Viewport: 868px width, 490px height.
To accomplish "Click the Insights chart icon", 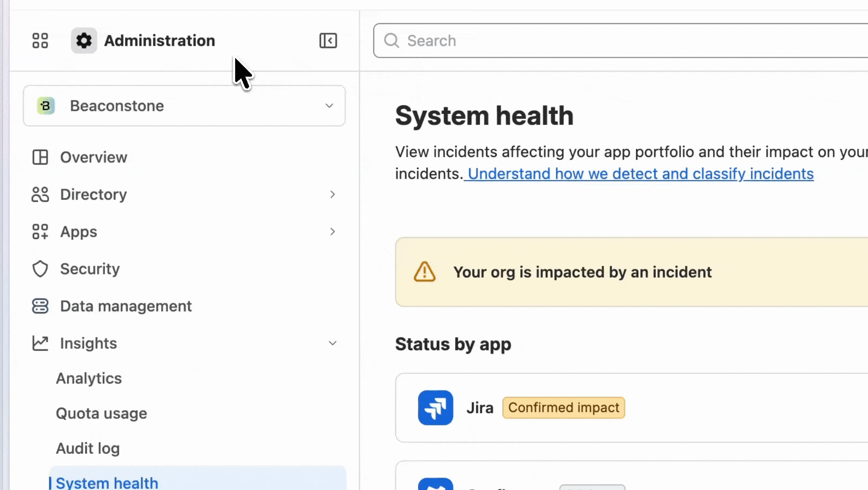I will point(40,343).
